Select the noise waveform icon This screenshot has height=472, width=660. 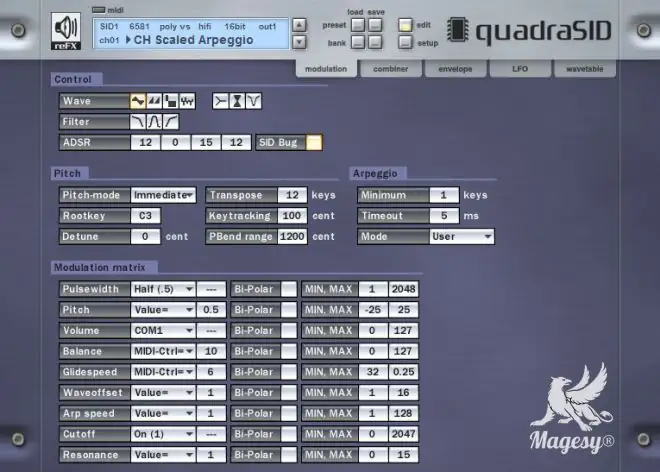click(x=187, y=101)
